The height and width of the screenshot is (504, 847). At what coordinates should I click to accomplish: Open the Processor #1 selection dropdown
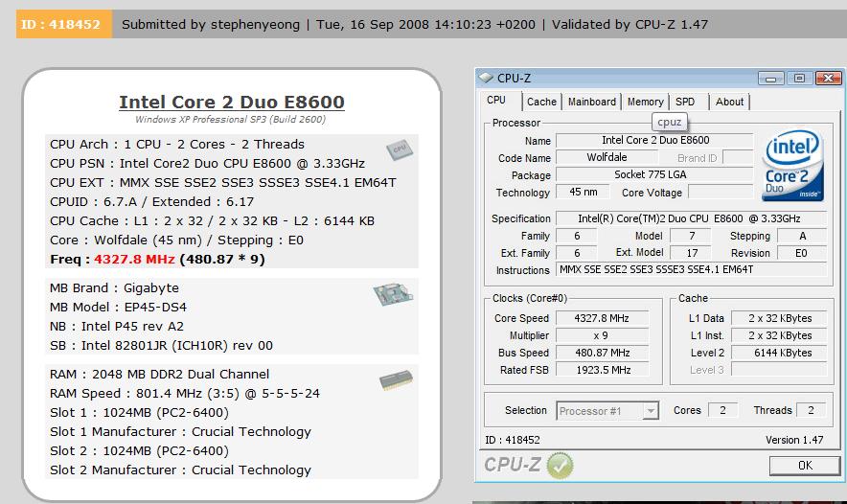pos(651,411)
